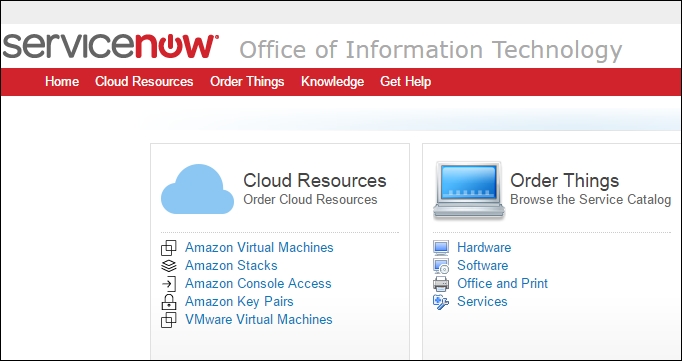Click the Order Cloud Resources subtitle
This screenshot has height=361, width=682.
pyautogui.click(x=310, y=200)
